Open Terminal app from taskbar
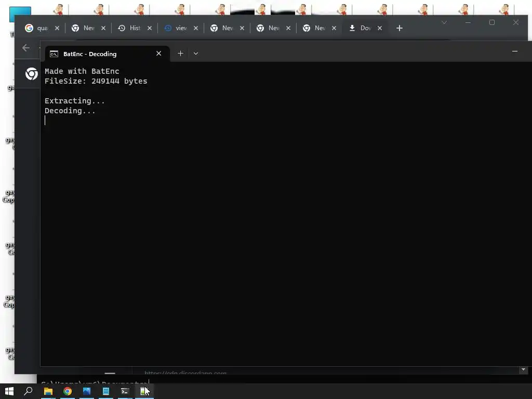532x399 pixels. click(x=125, y=392)
